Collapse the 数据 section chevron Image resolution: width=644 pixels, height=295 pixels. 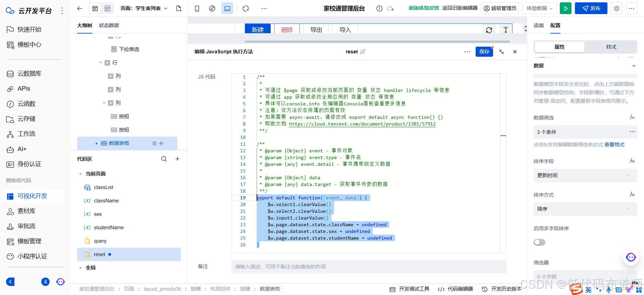pos(634,66)
